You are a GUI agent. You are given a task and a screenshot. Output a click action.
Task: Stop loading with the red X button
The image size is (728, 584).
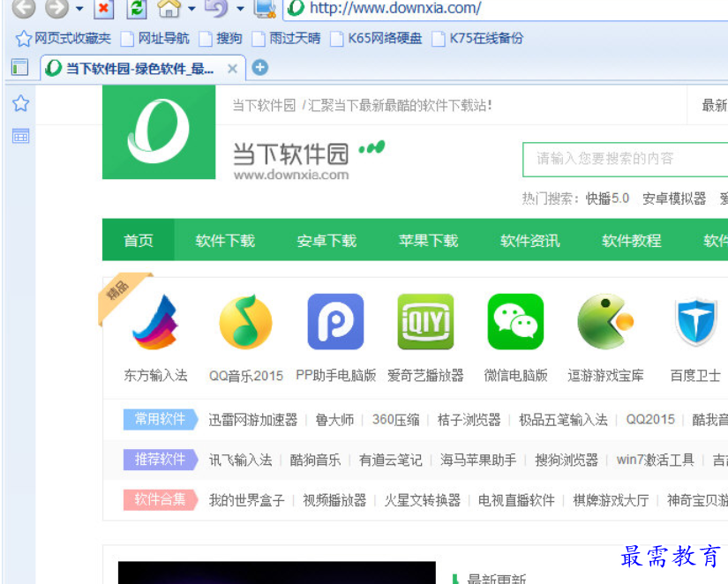point(103,8)
